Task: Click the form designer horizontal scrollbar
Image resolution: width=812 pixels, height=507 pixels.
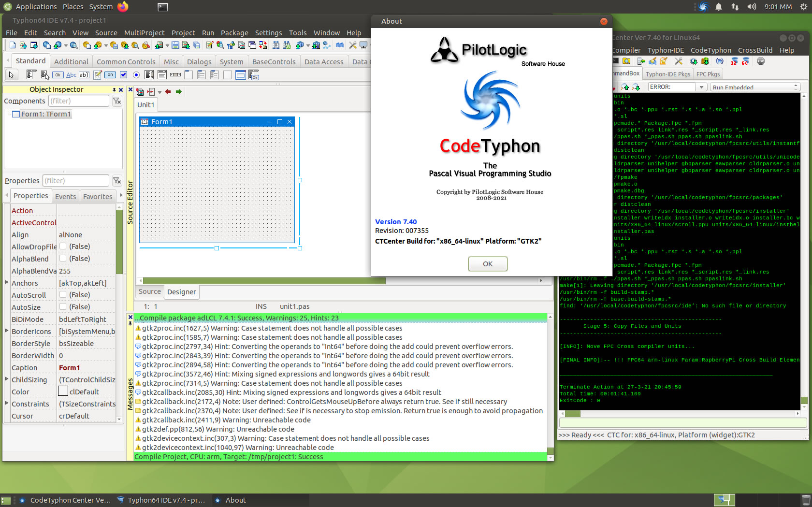Action: click(x=264, y=281)
